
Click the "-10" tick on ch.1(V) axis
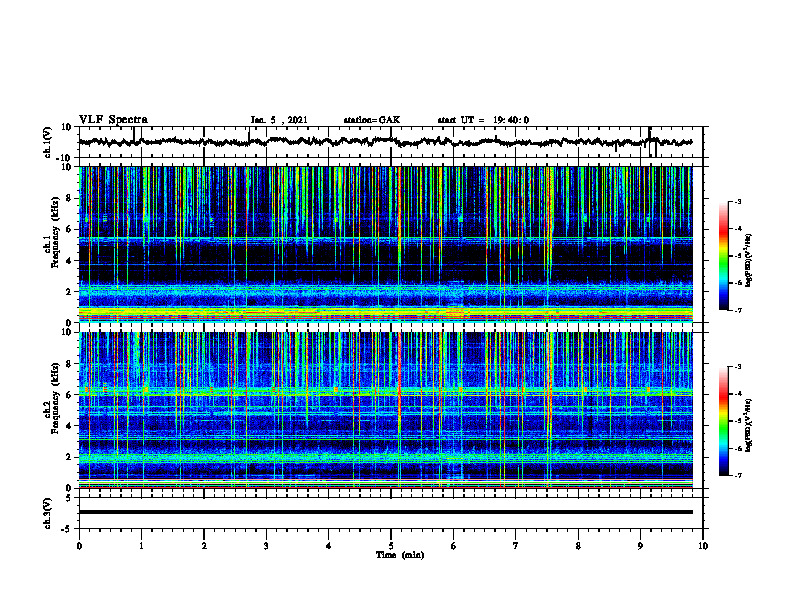tap(65, 158)
